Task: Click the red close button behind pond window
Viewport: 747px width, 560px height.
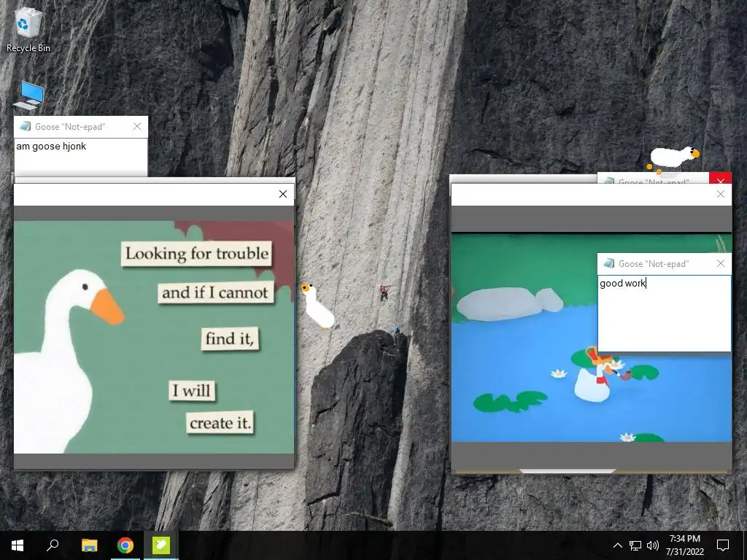Action: (720, 178)
